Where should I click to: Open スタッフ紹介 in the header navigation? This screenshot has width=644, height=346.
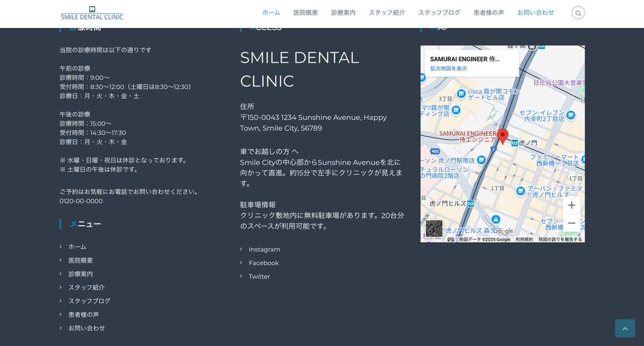coord(387,13)
